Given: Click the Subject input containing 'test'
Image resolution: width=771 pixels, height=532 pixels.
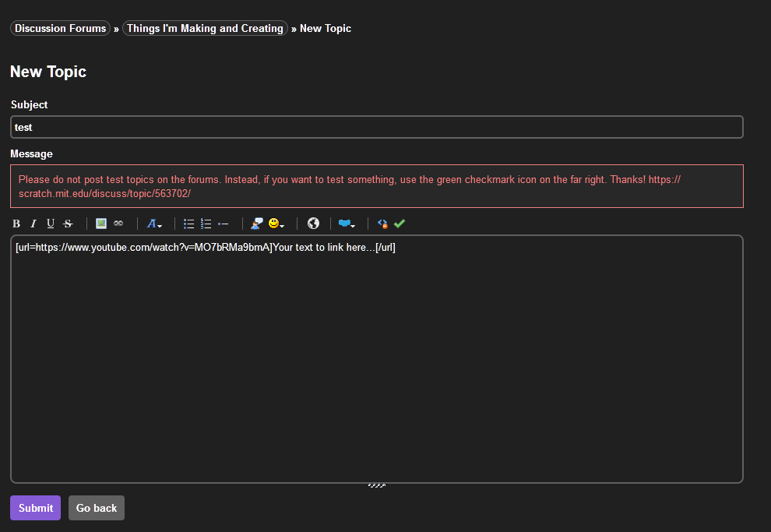Looking at the screenshot, I should 377,127.
